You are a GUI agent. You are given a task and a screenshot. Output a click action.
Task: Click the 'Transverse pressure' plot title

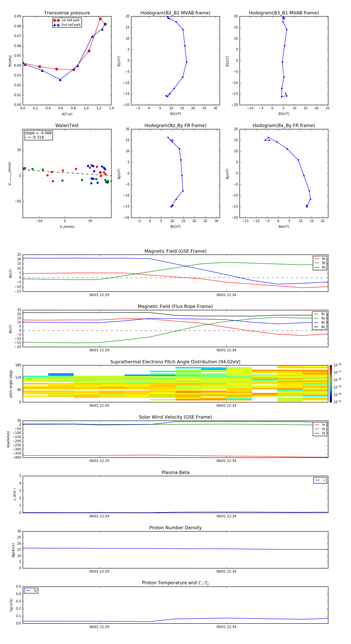click(x=67, y=13)
